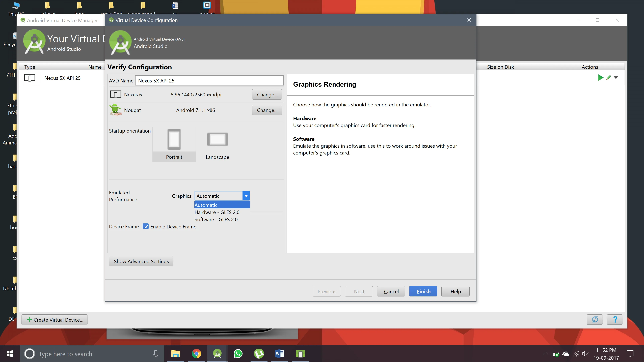Click the refresh icon in AVD Manager
The width and height of the screenshot is (644, 362).
click(x=595, y=319)
